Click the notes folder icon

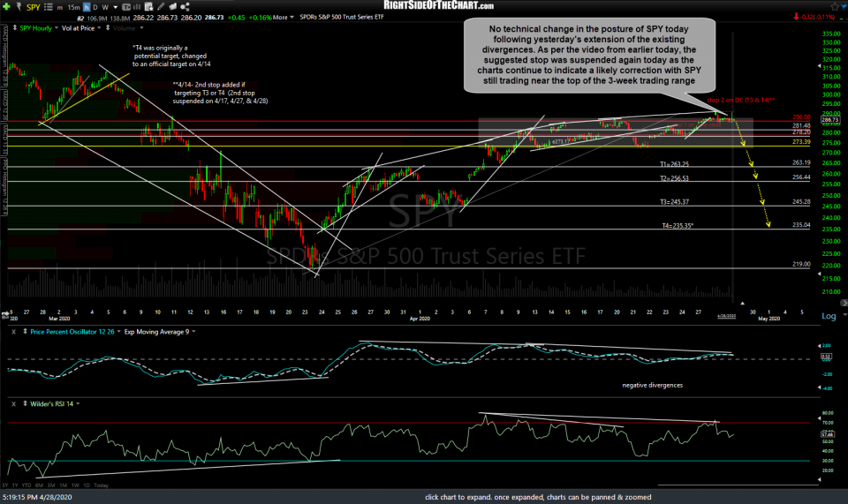click(x=172, y=7)
